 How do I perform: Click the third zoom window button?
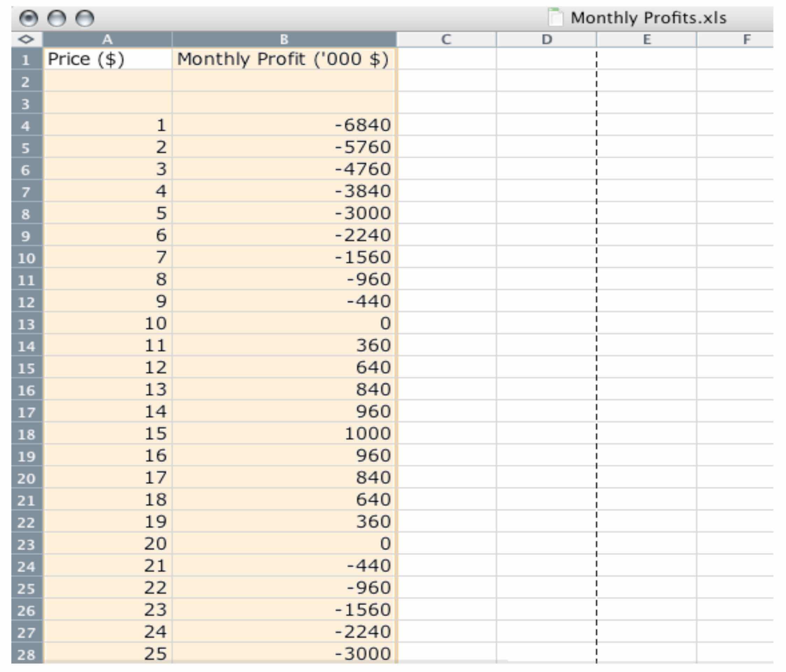click(85, 18)
